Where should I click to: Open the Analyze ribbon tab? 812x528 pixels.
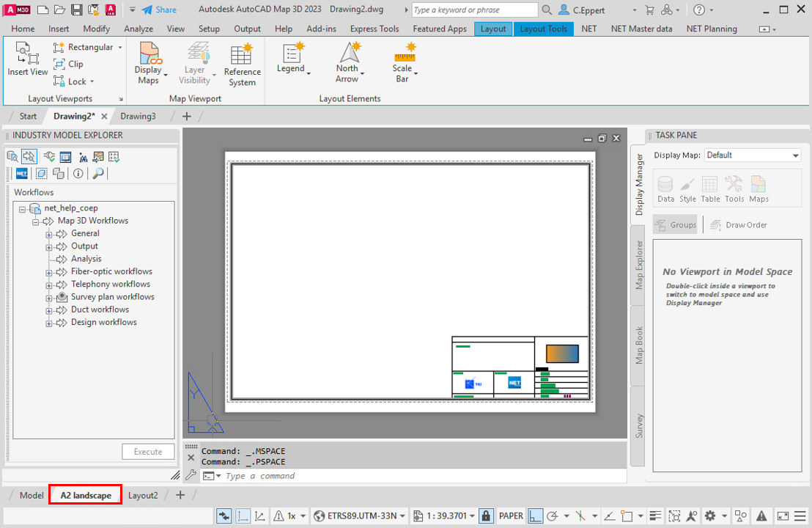(139, 29)
